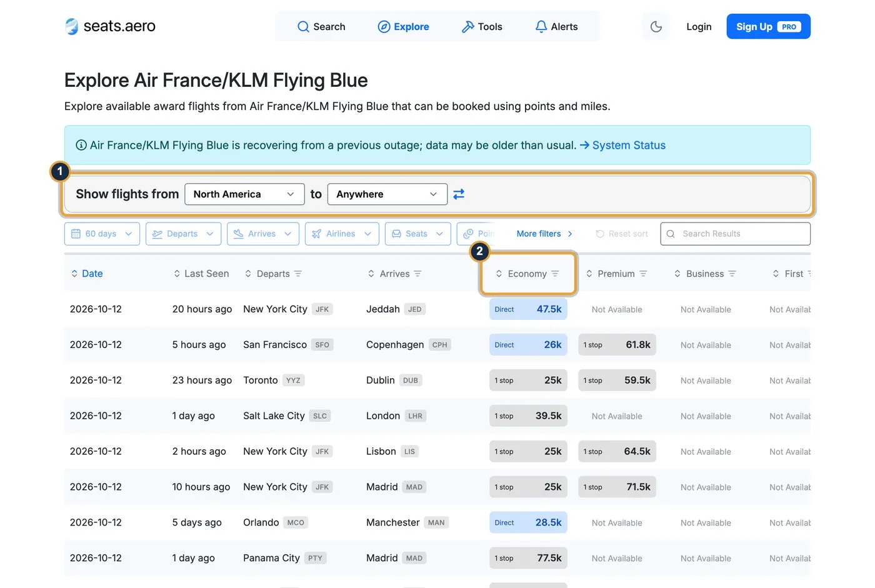Click inside the Search Results field

coord(736,234)
